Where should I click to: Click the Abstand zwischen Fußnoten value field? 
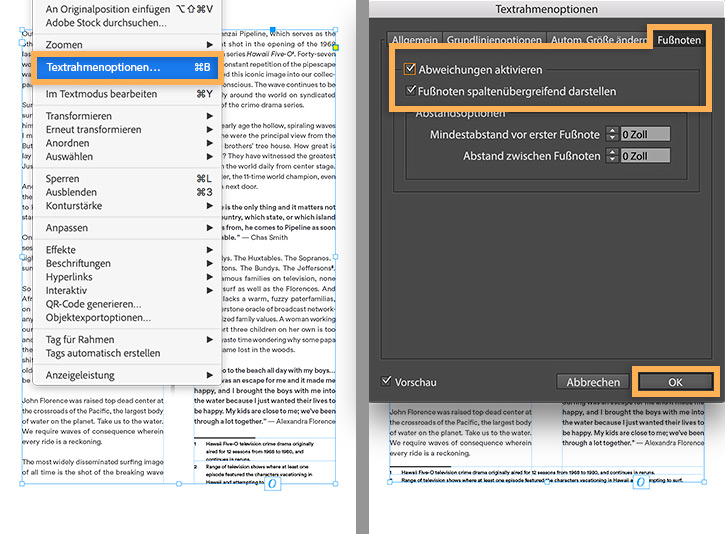click(645, 156)
